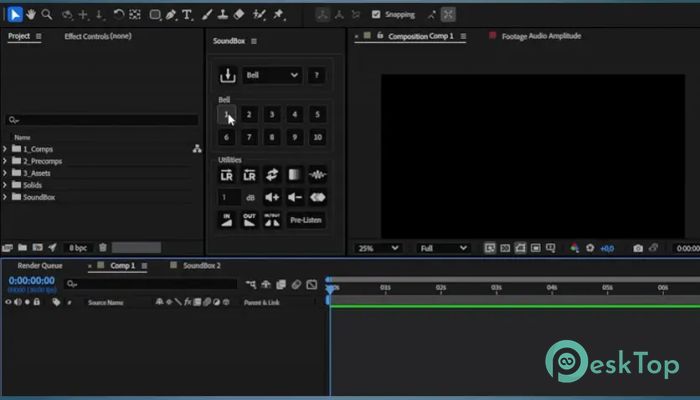The image size is (700, 400).
Task: Toggle mask and shape path visibility
Action: tap(520, 248)
